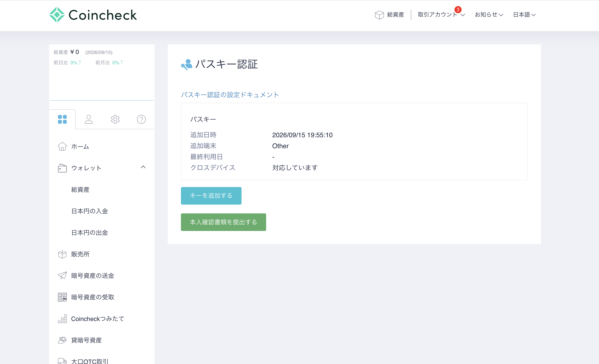The image size is (599, 364).
Task: Click the passkey user icon beside page title
Action: coord(186,64)
